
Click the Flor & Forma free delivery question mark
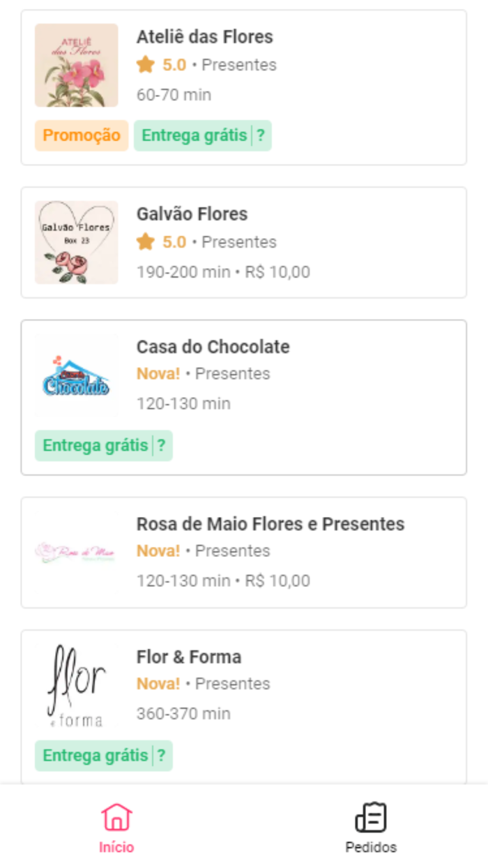162,754
